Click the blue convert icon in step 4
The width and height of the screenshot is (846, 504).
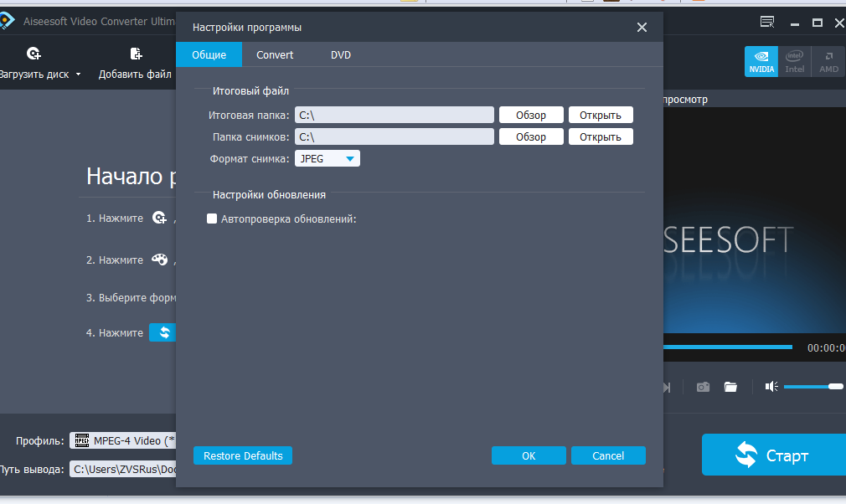163,332
